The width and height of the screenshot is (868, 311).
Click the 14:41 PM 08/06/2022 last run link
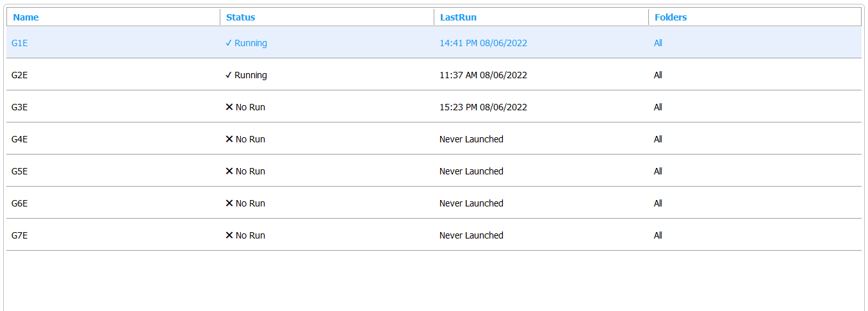[x=483, y=43]
